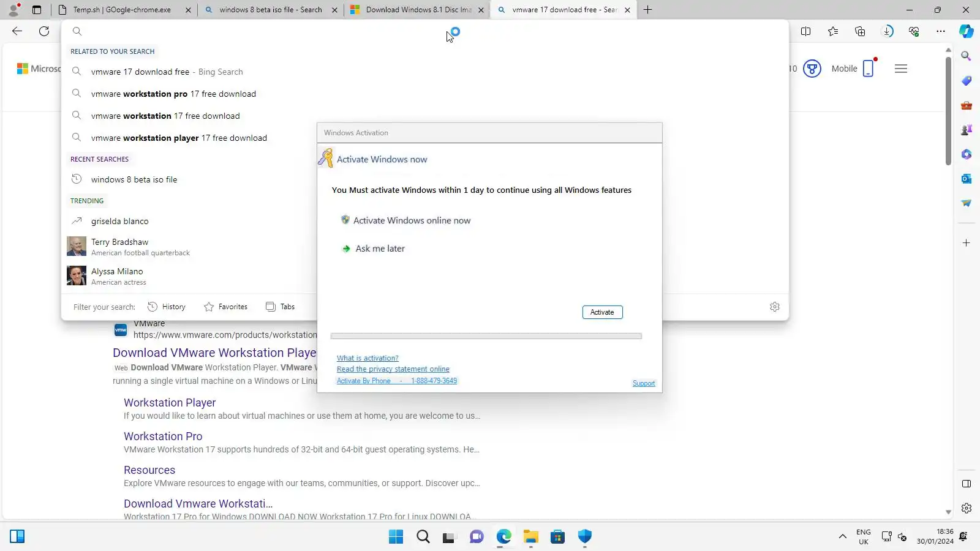The height and width of the screenshot is (551, 980).
Task: Open the Workstation Pro result link
Action: pyautogui.click(x=163, y=437)
